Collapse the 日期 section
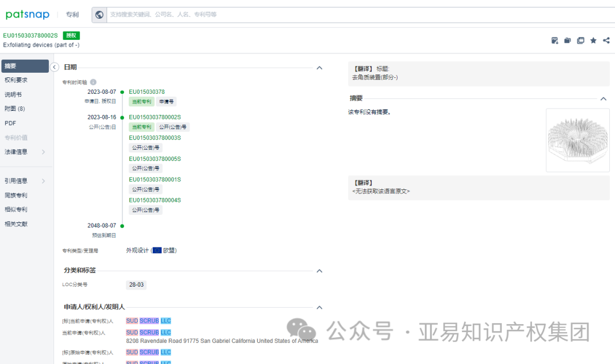This screenshot has height=364, width=615. [x=319, y=67]
